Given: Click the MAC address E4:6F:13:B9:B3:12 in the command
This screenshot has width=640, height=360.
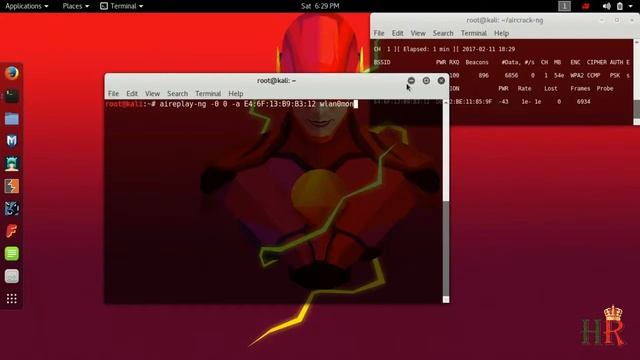Looking at the screenshot, I should click(280, 104).
